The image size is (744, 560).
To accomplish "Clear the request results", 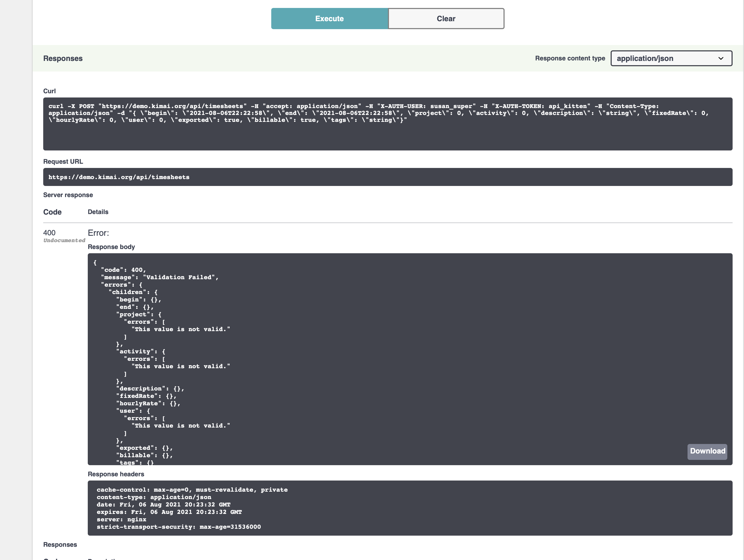I will [446, 19].
